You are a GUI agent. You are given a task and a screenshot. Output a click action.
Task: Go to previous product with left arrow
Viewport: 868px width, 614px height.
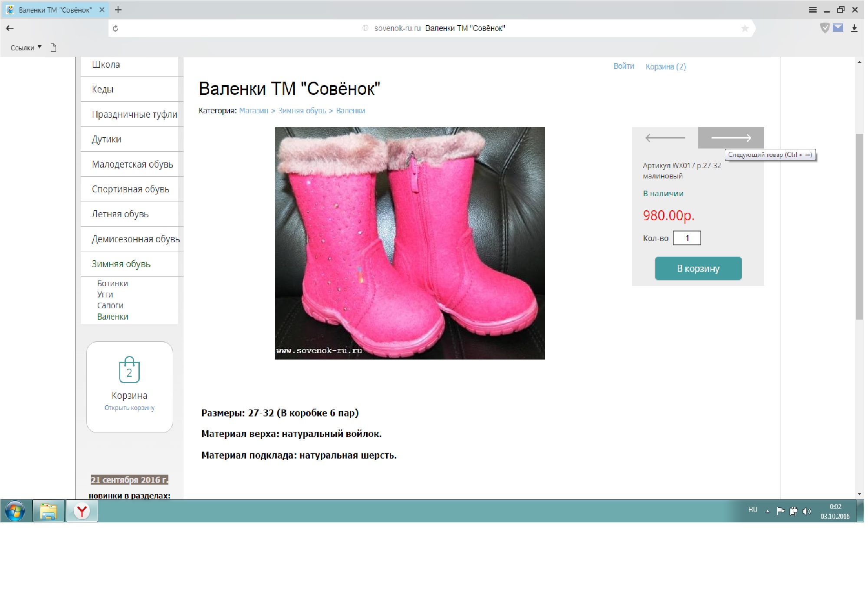(665, 138)
